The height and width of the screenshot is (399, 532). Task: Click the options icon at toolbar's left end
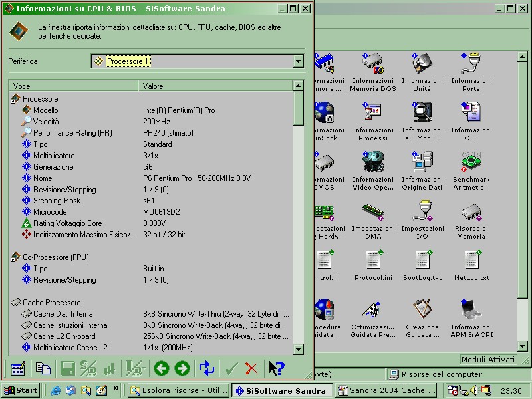[x=19, y=368]
